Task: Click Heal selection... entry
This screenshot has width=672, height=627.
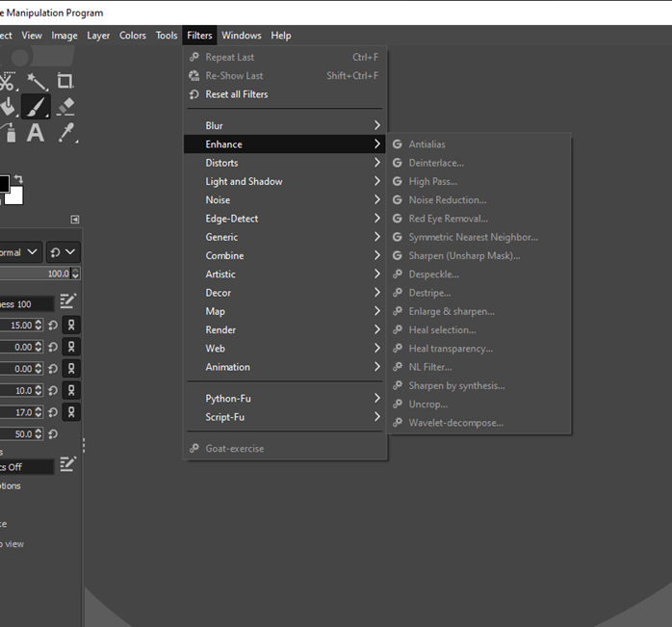Action: tap(479, 329)
